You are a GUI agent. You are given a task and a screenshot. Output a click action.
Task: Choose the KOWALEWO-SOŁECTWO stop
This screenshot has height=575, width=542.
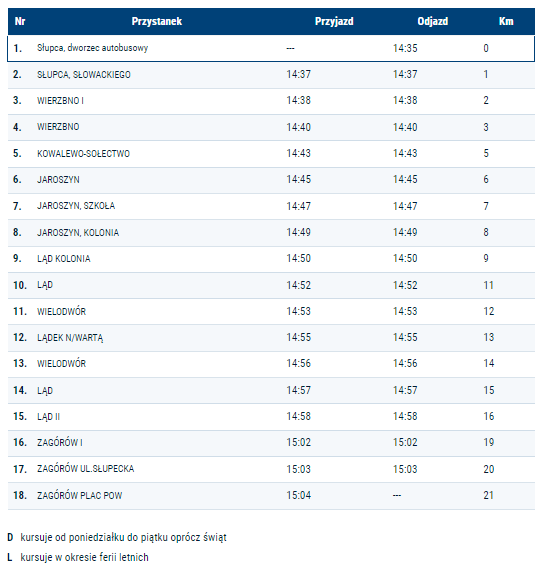(83, 153)
